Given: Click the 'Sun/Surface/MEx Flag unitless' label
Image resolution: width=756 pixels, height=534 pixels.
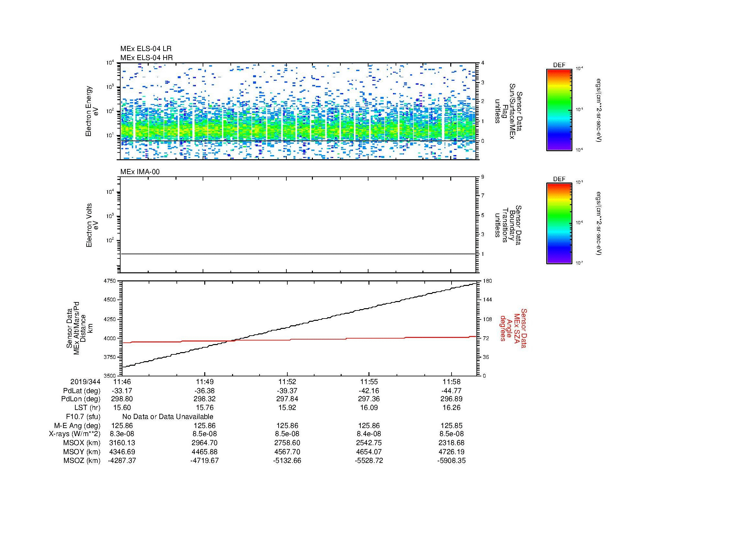Looking at the screenshot, I should [509, 111].
